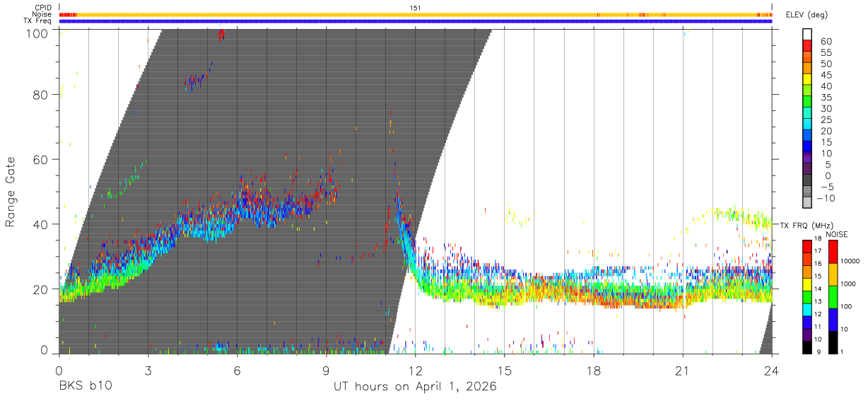Select the orange 1000–10000 NOISE swatch

coord(832,274)
